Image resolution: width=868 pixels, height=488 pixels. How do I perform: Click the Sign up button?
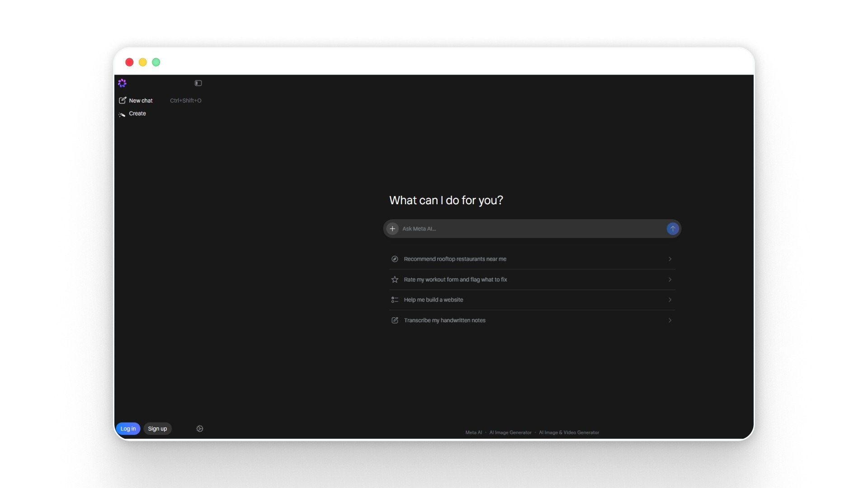(157, 429)
